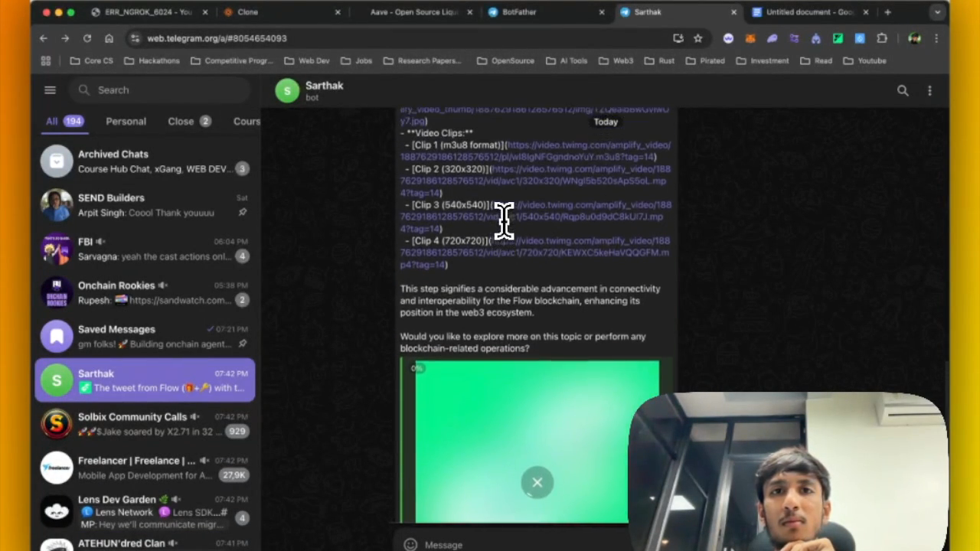Switch to Untitled document tab
Image resolution: width=980 pixels, height=551 pixels.
click(811, 12)
